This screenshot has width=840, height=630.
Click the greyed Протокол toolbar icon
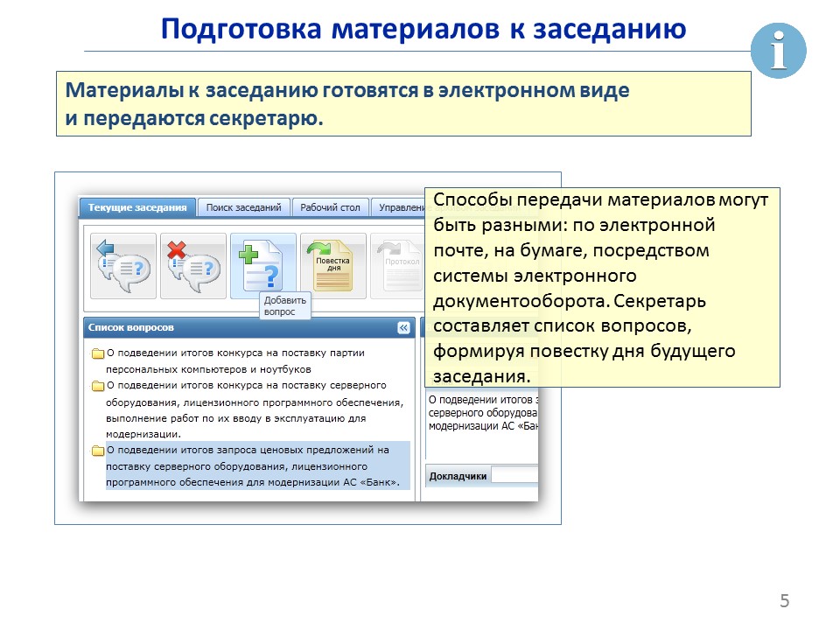(x=397, y=266)
